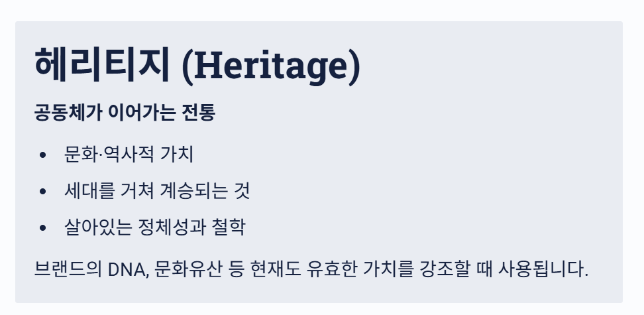Screen dimensions: 644x315
Task: Click the bullet dot before 문화·역사적 가치
Action: coord(42,155)
